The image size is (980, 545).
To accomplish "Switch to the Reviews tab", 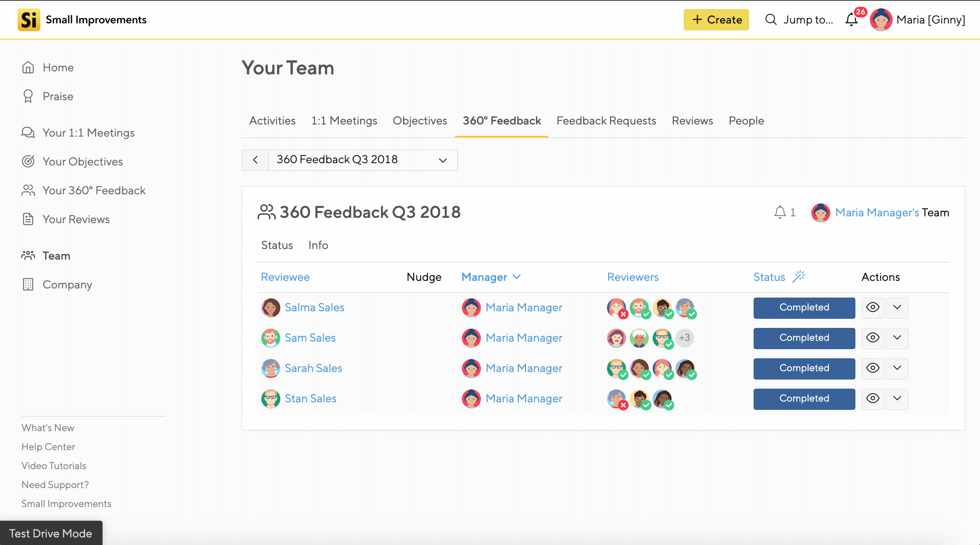I will (x=692, y=121).
